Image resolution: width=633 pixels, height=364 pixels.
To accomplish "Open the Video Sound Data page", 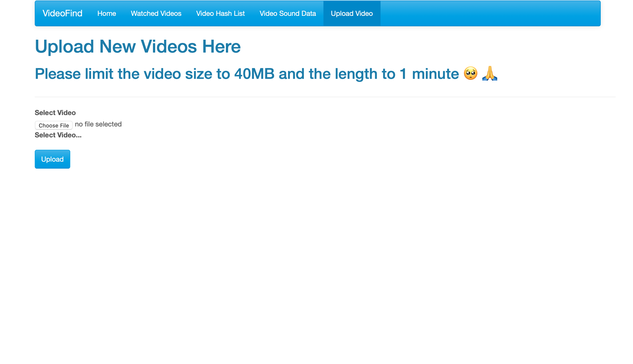I will [287, 13].
